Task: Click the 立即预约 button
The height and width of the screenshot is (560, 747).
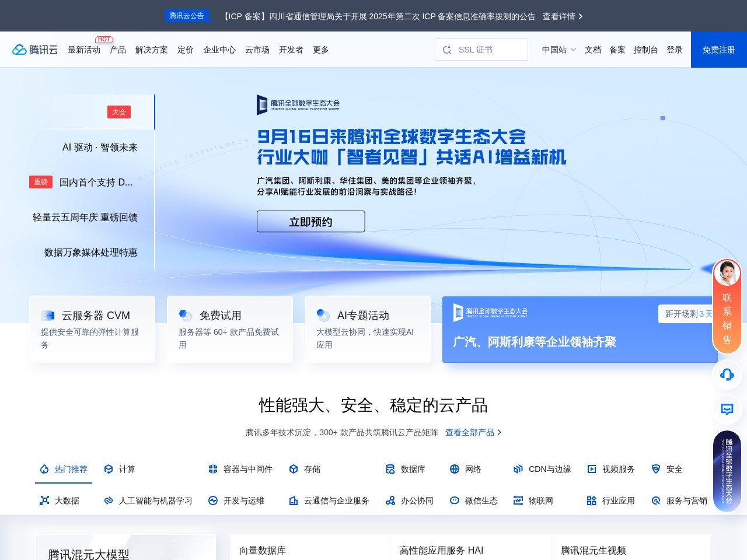Action: tap(310, 222)
